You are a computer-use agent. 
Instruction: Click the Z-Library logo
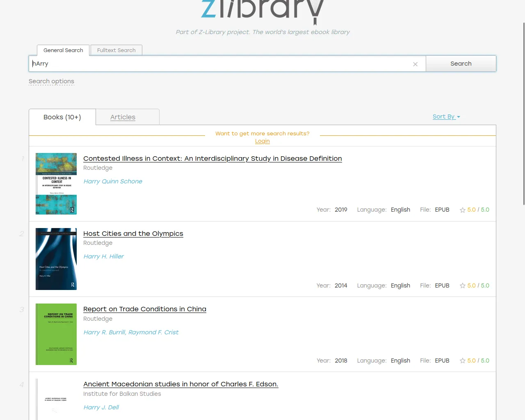pyautogui.click(x=262, y=10)
